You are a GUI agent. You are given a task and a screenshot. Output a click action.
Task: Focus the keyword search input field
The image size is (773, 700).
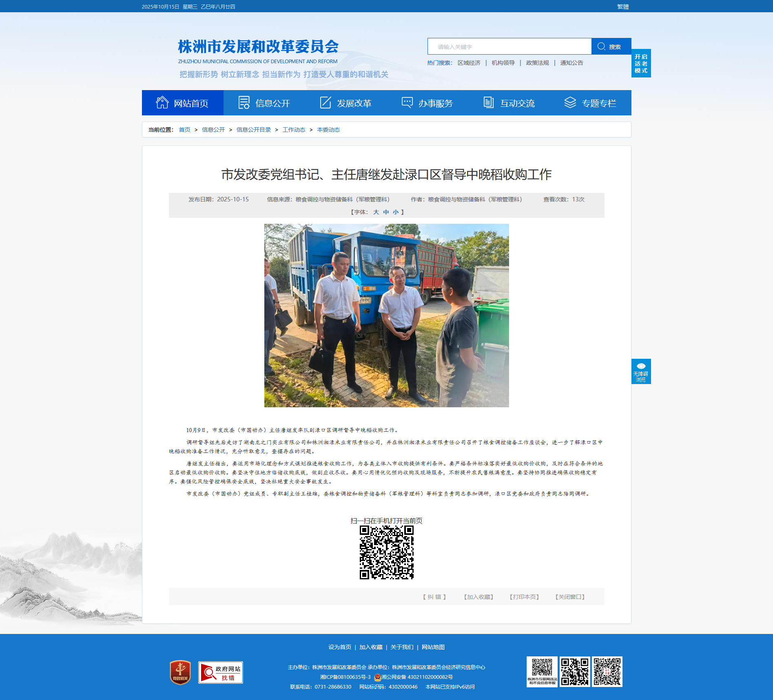(509, 46)
